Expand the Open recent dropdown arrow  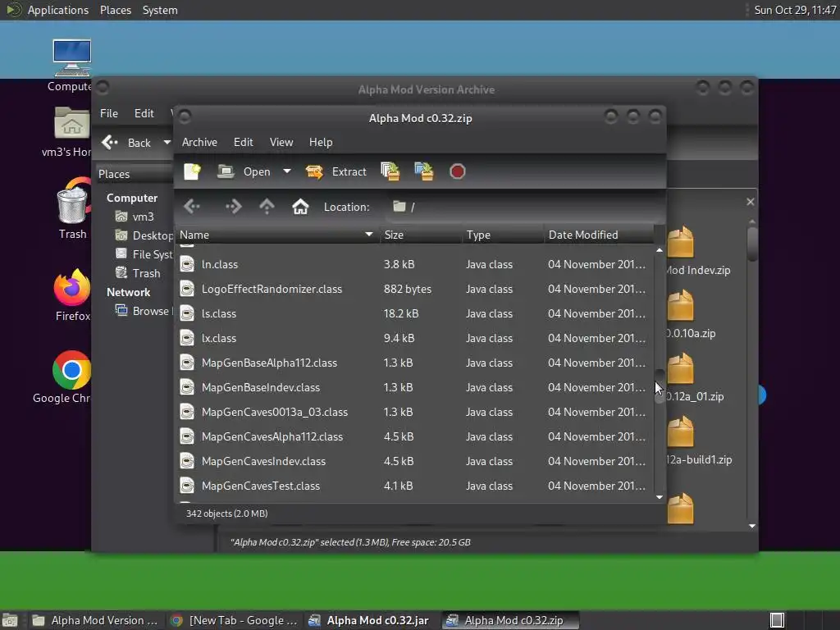(287, 171)
